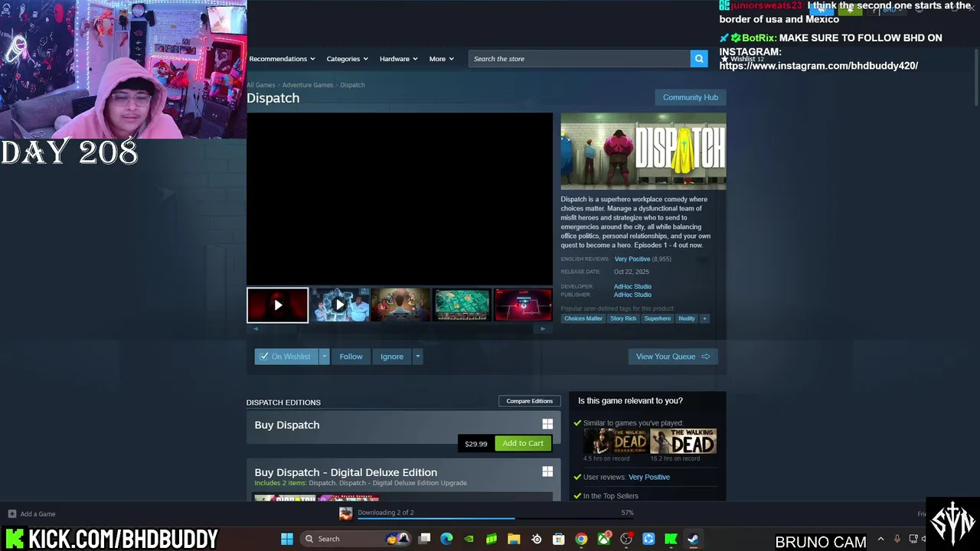Click Very Positive user reviews link in relevance panel
Image resolution: width=980 pixels, height=551 pixels.
(649, 477)
